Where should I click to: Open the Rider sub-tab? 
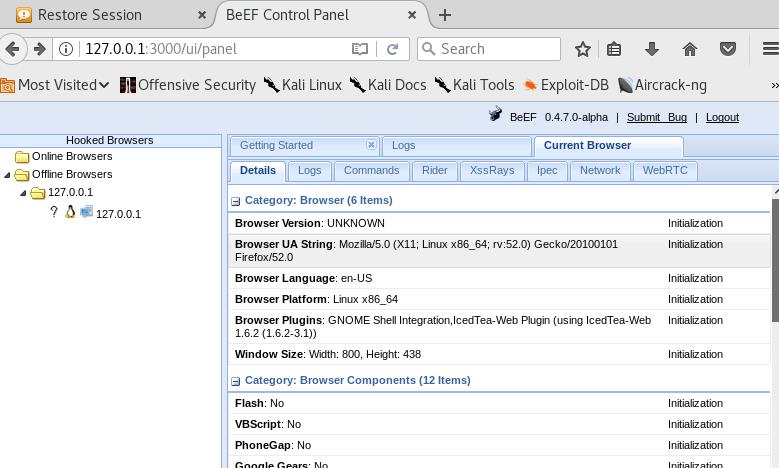(x=435, y=170)
